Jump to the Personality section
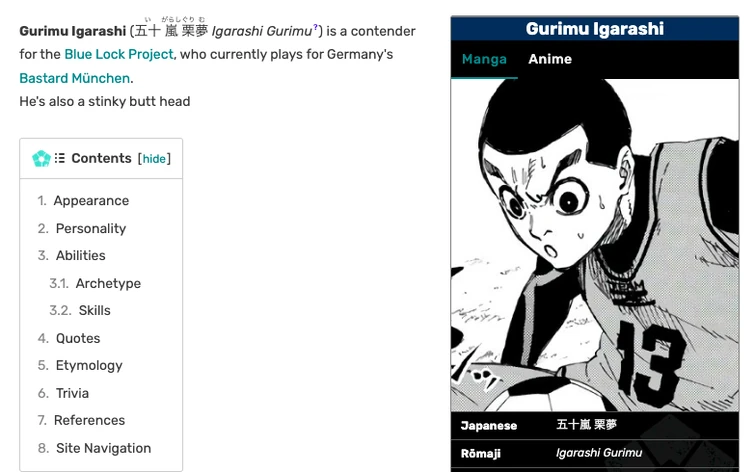The height and width of the screenshot is (472, 755). [x=91, y=228]
